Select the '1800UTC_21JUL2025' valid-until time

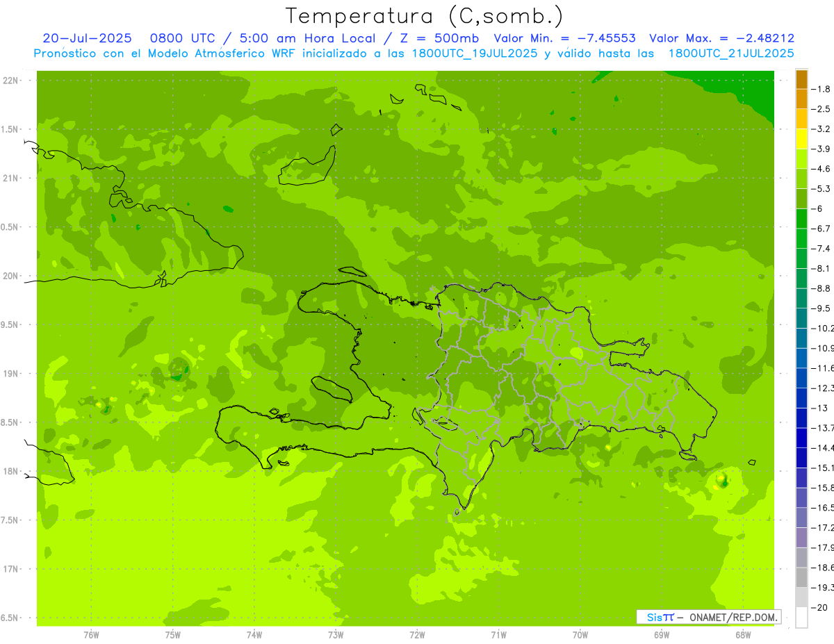click(731, 53)
